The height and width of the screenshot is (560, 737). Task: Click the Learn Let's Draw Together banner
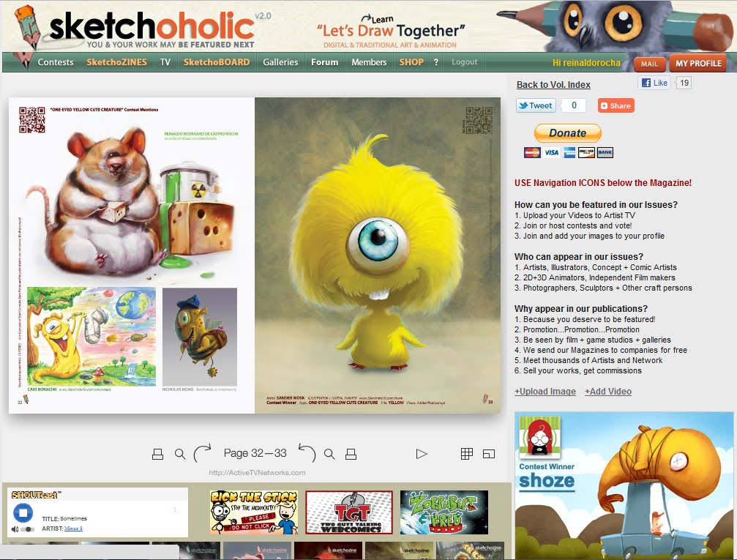coord(390,31)
